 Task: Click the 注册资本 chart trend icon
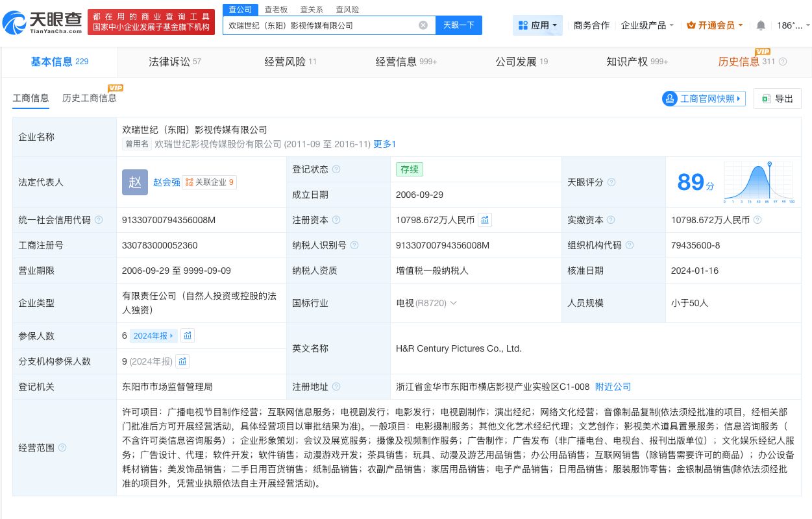485,220
